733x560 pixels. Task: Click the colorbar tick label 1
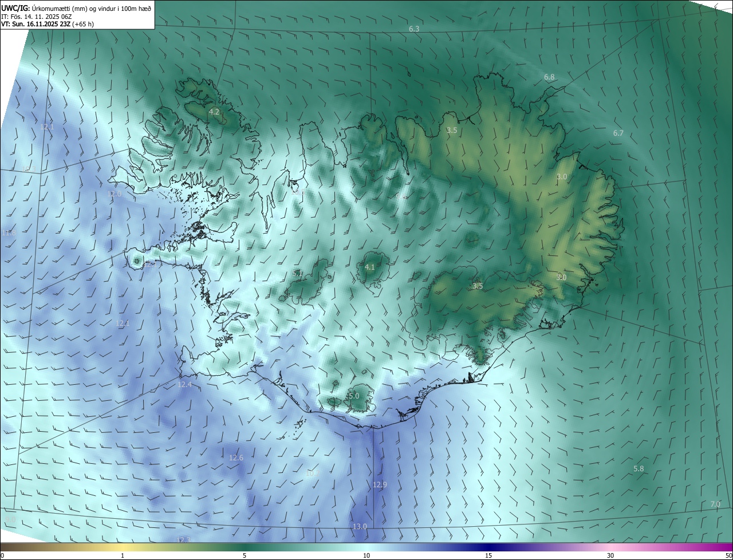(123, 555)
